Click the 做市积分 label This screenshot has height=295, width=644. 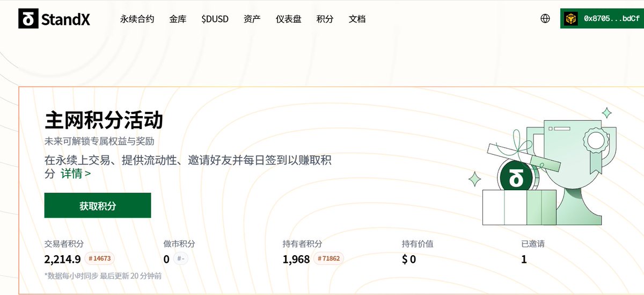[x=179, y=244]
